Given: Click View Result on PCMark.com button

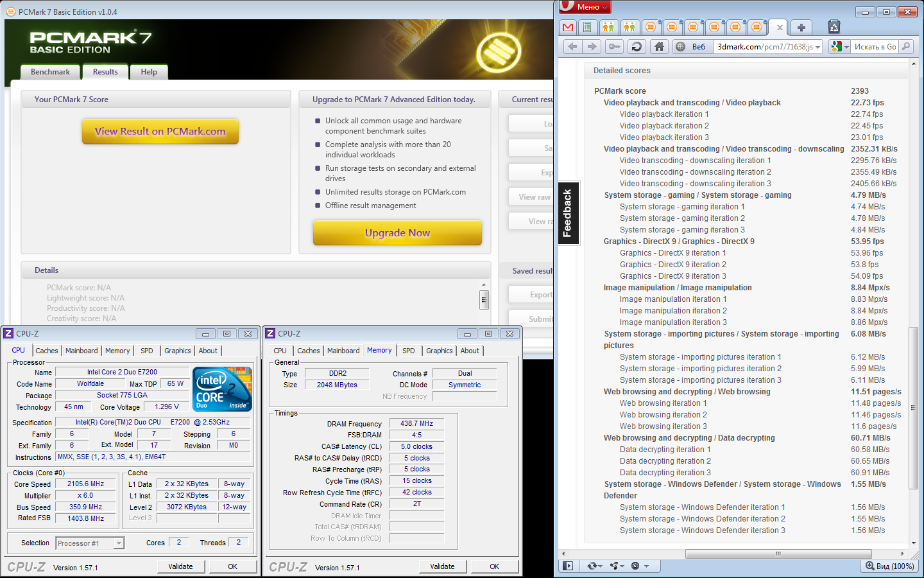Looking at the screenshot, I should tap(160, 131).
